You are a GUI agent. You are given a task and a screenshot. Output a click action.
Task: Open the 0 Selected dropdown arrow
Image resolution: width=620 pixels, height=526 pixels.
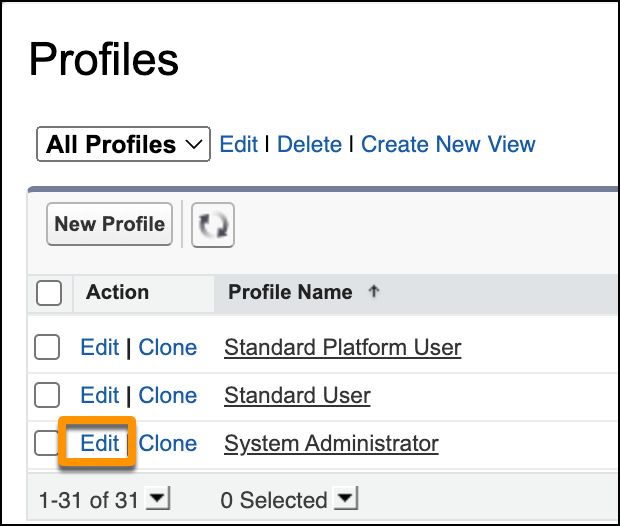click(346, 498)
